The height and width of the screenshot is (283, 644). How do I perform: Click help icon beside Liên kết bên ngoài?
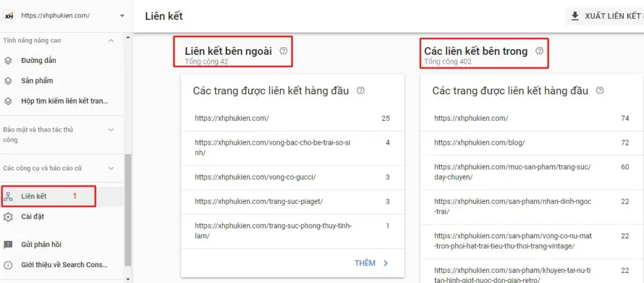283,51
